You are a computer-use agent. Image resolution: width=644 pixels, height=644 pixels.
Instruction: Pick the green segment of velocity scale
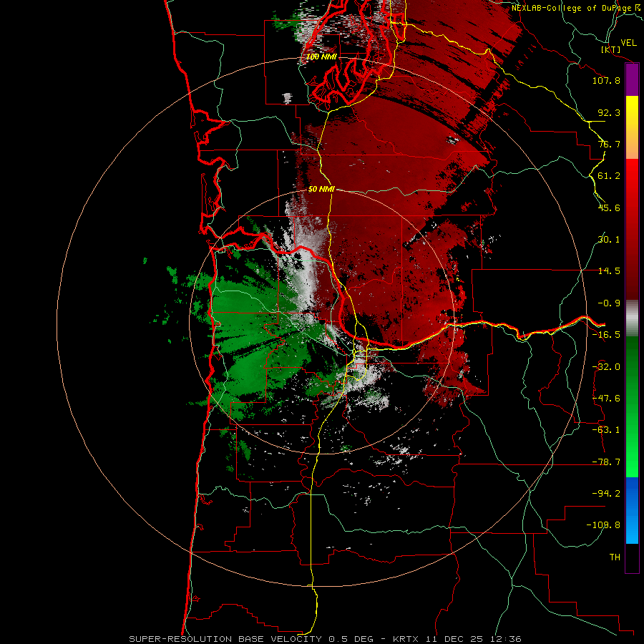coord(632,406)
